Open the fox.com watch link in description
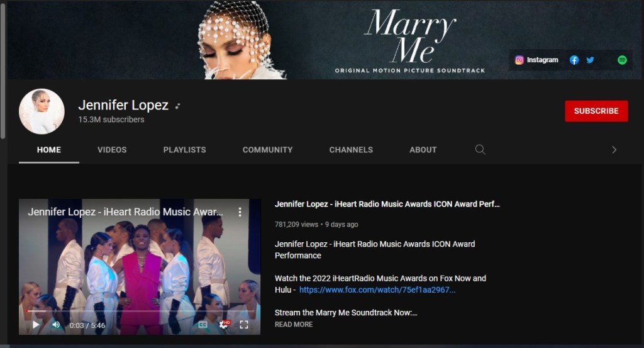 tap(377, 290)
